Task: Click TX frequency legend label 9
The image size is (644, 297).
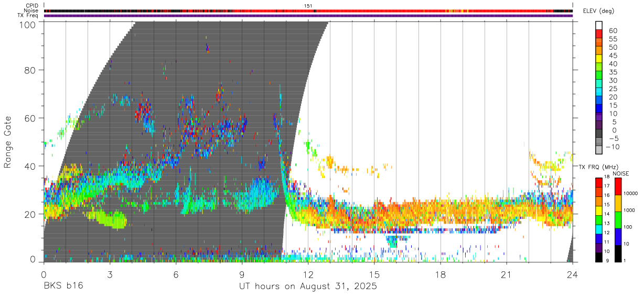Action: pyautogui.click(x=607, y=261)
